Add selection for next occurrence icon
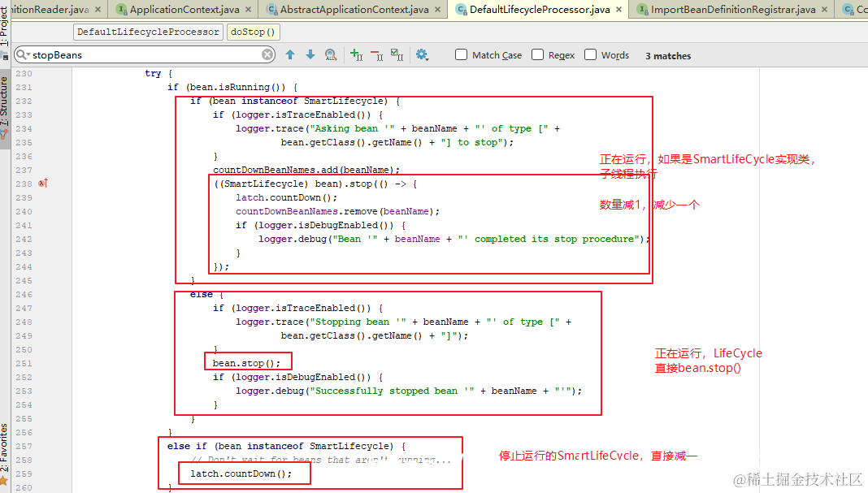Image resolution: width=868 pixels, height=493 pixels. pyautogui.click(x=357, y=54)
